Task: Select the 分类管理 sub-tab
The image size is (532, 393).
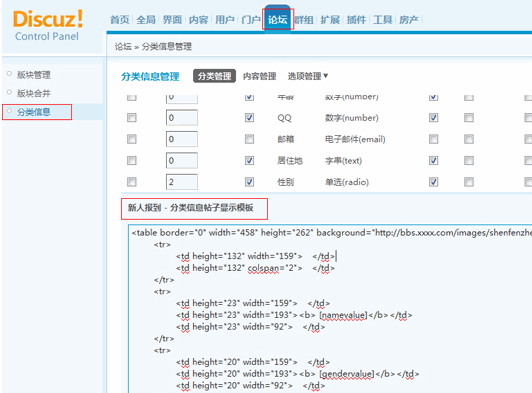Action: coord(214,76)
